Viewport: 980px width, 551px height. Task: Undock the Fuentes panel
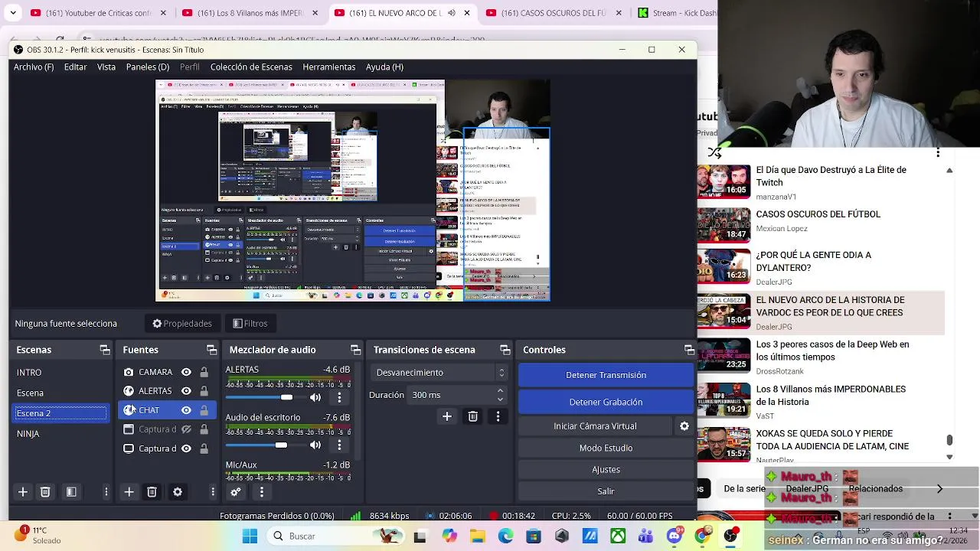[x=212, y=350]
